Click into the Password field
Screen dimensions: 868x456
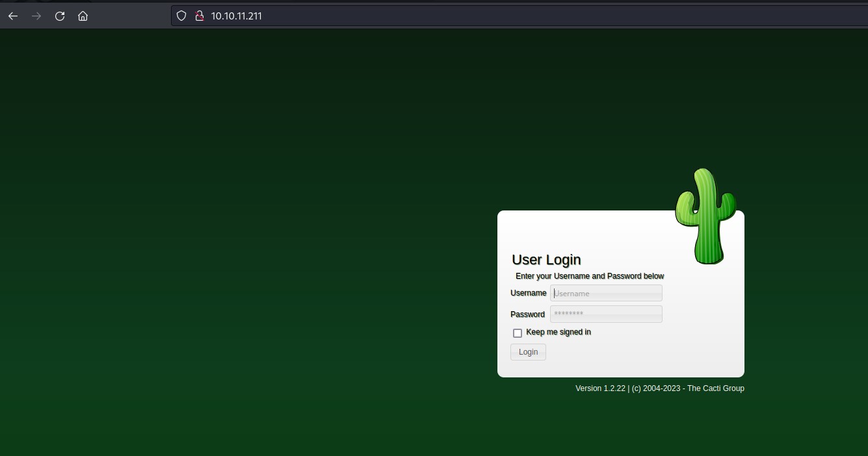click(606, 314)
